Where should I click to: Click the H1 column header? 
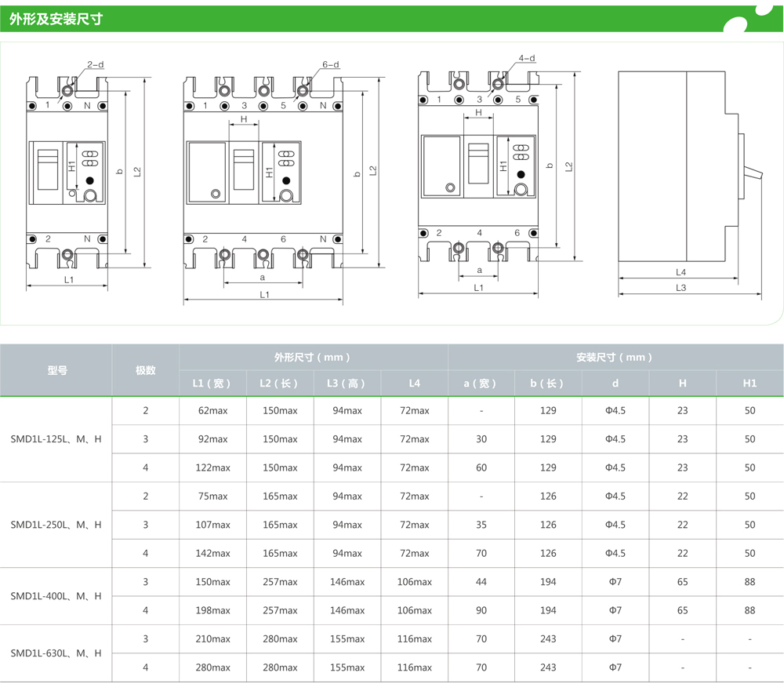click(x=750, y=384)
